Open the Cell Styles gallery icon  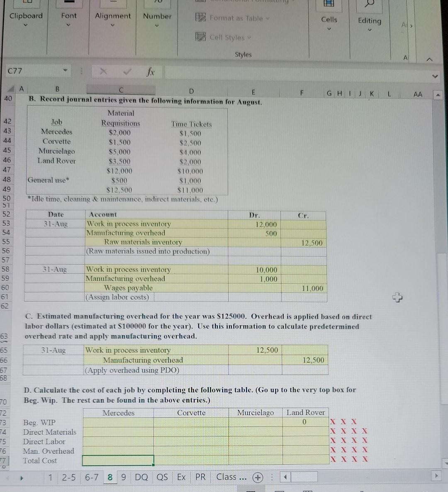point(201,37)
